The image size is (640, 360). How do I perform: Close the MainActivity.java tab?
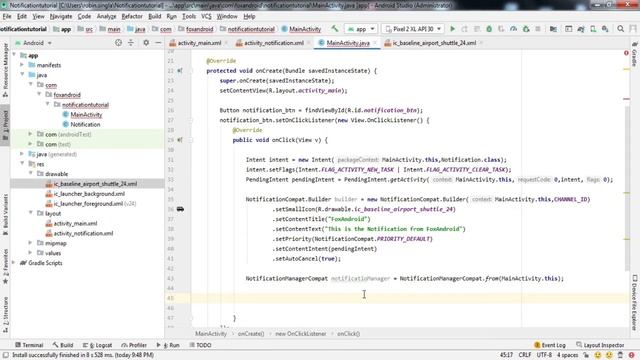tap(374, 43)
